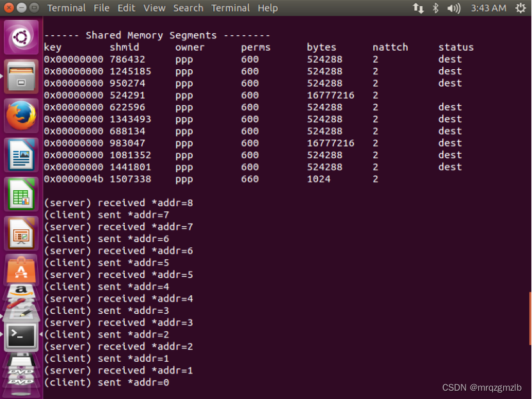The height and width of the screenshot is (399, 532).
Task: Click the line '(server) received *addr=5'
Action: pyautogui.click(x=118, y=275)
